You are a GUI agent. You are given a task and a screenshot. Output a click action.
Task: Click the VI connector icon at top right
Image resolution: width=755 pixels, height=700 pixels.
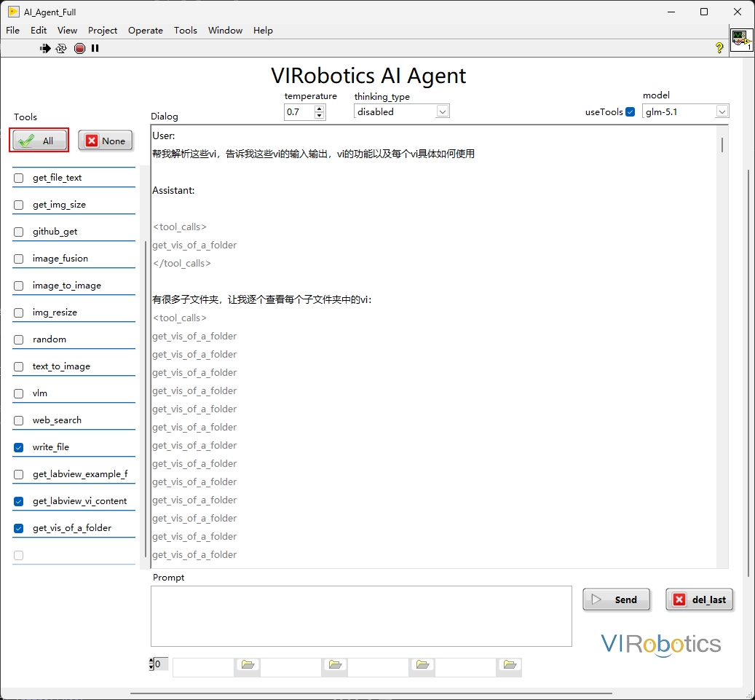pos(741,39)
